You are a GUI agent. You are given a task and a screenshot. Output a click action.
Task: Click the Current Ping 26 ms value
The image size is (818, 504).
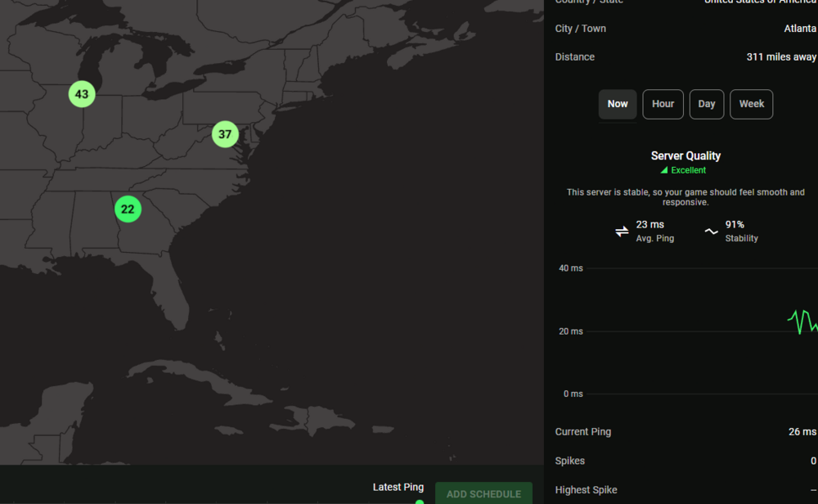(x=802, y=432)
